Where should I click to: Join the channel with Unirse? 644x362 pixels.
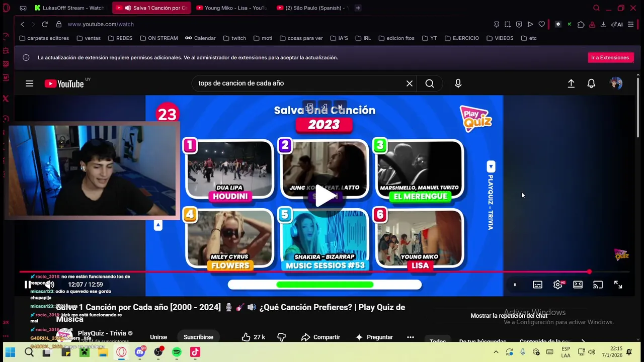coord(158,337)
